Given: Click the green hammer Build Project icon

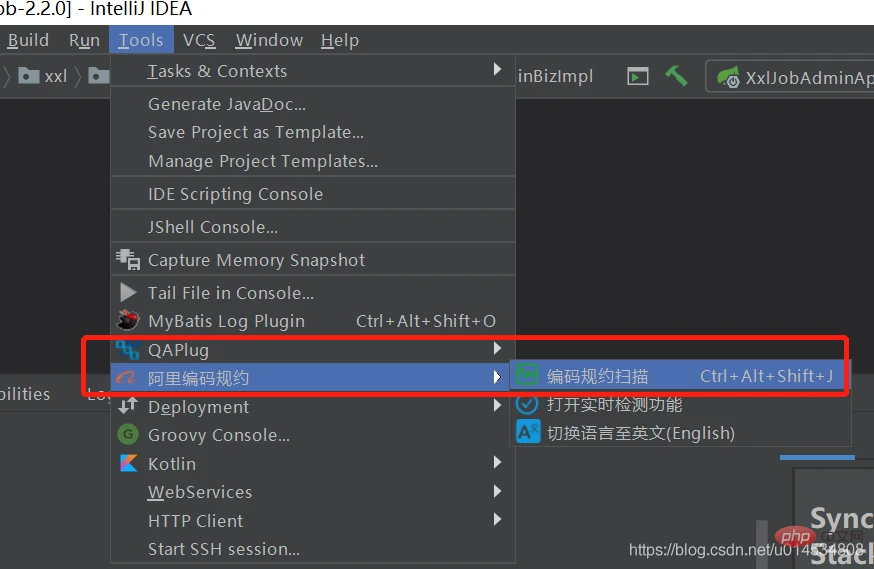Looking at the screenshot, I should pyautogui.click(x=676, y=76).
